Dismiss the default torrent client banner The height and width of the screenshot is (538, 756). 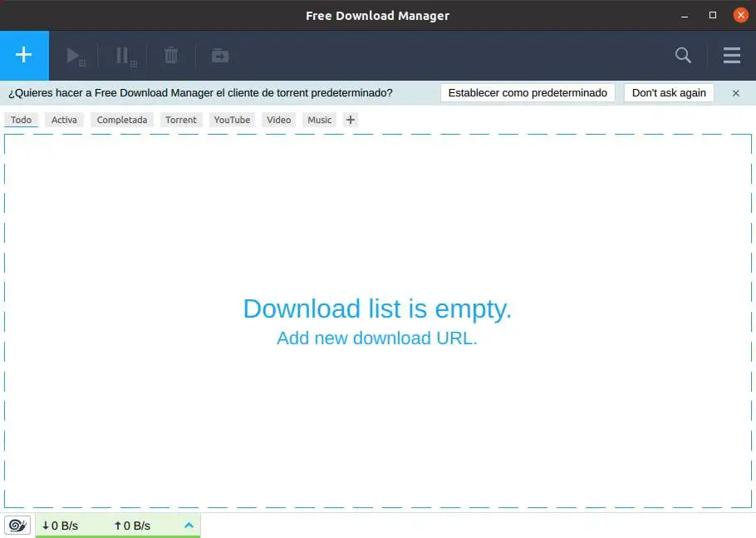pos(736,93)
